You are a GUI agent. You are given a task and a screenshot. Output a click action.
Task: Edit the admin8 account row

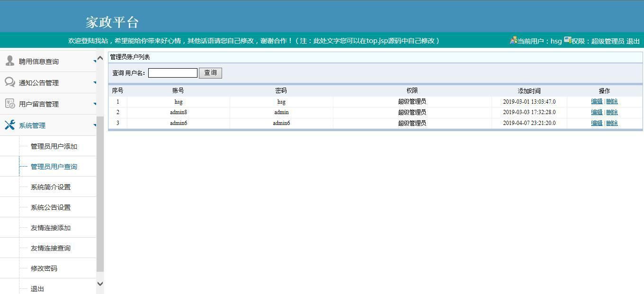coord(597,112)
